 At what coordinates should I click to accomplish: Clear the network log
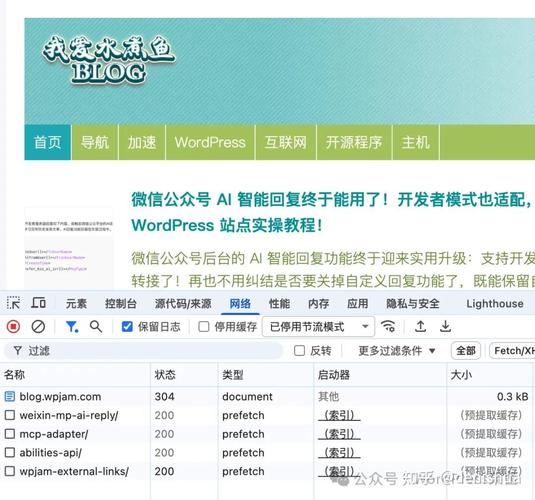pos(38,327)
